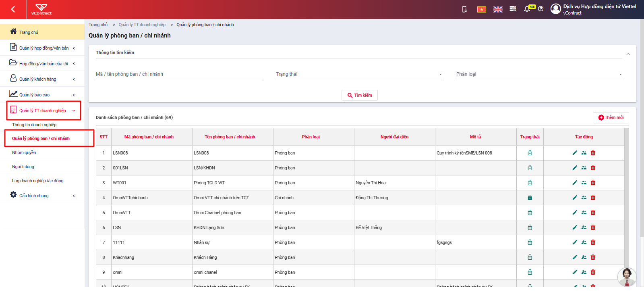Click the Tìm kiếm search button
The width and height of the screenshot is (644, 292).
[360, 95]
